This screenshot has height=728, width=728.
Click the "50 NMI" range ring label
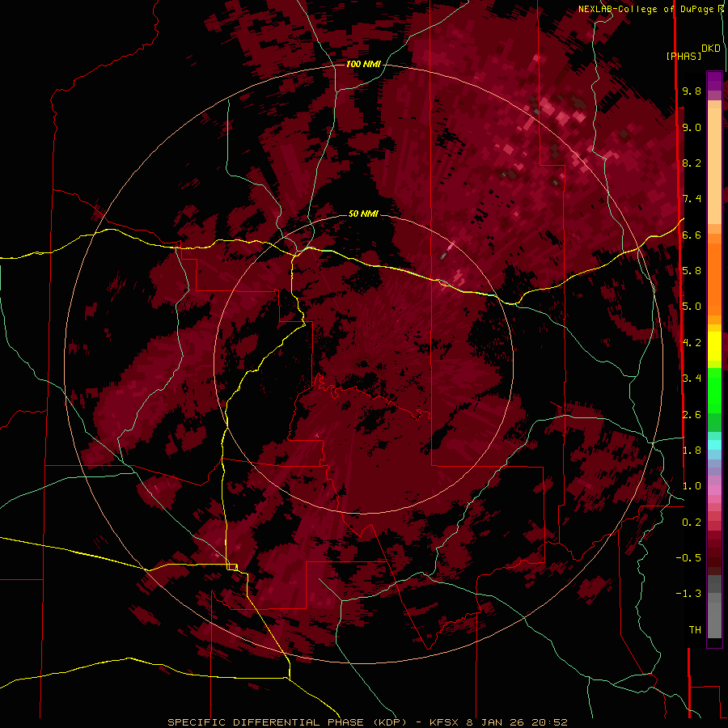[363, 214]
